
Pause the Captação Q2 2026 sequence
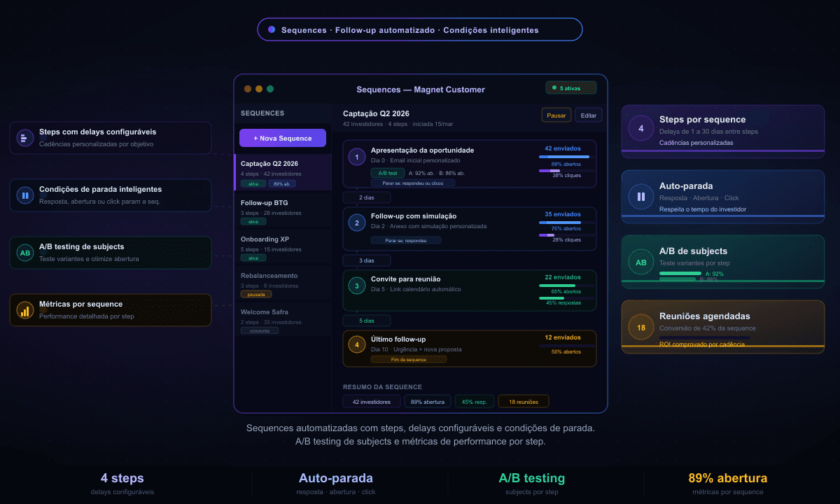pyautogui.click(x=556, y=115)
